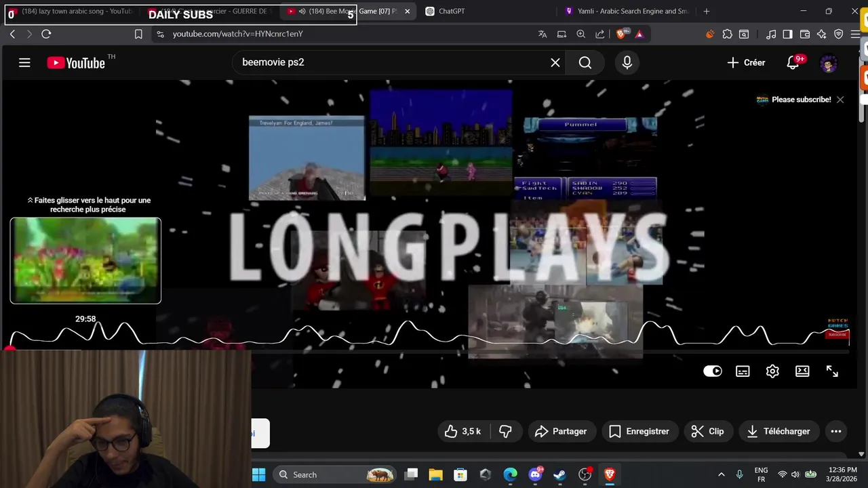The width and height of the screenshot is (868, 488).
Task: Dislike the video
Action: [505, 431]
